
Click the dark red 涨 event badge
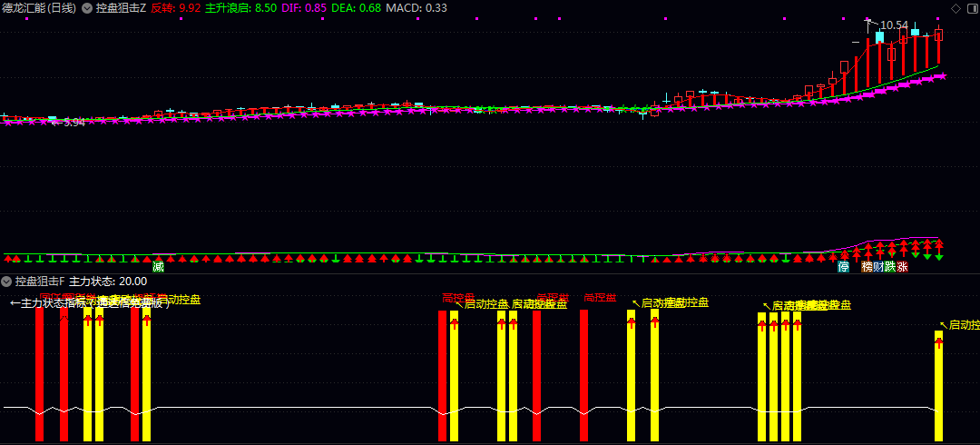903,267
